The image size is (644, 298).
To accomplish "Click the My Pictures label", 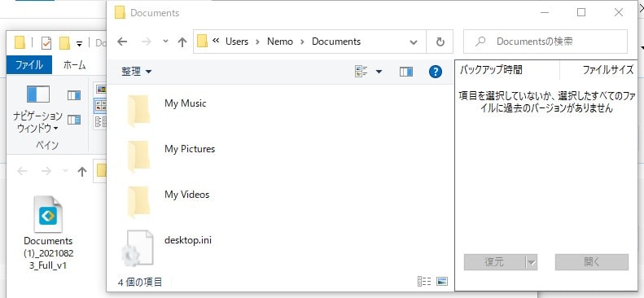I will (x=190, y=148).
